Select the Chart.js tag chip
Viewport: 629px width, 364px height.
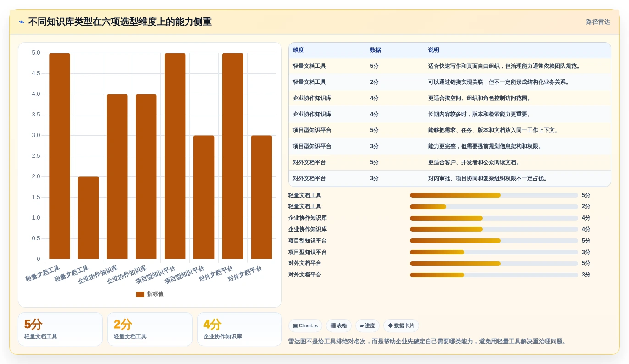[305, 326]
